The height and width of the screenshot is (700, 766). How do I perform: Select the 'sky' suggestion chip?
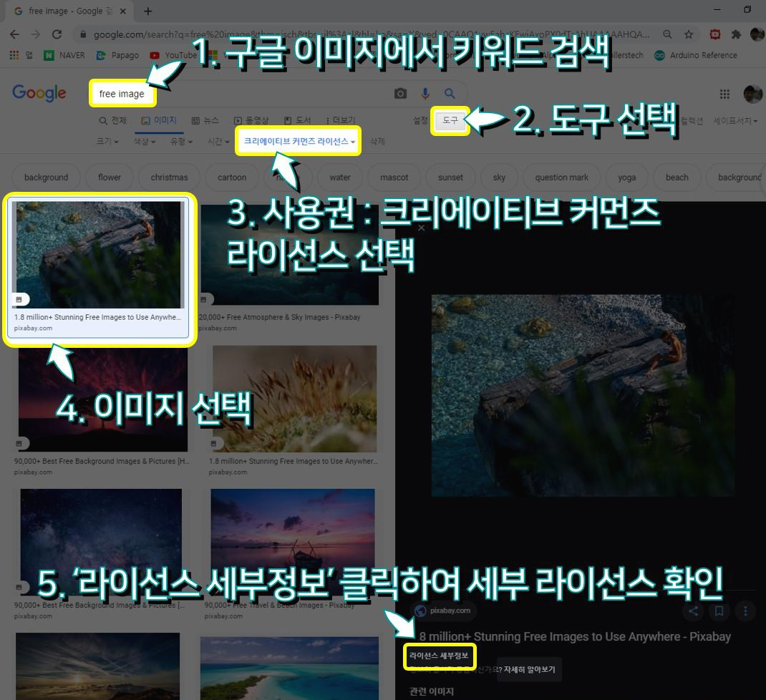499,178
